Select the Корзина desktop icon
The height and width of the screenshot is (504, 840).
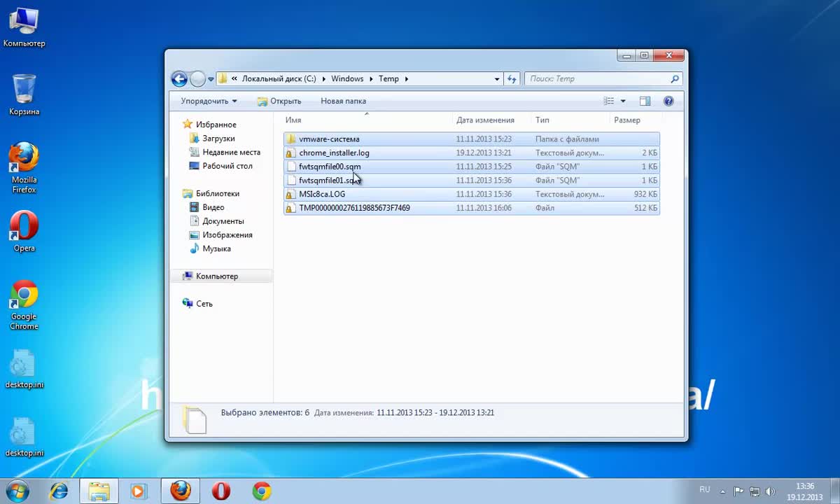point(24,95)
